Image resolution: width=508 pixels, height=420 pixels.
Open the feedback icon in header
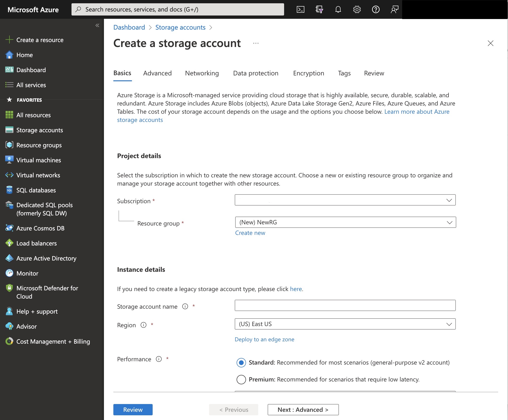(394, 9)
